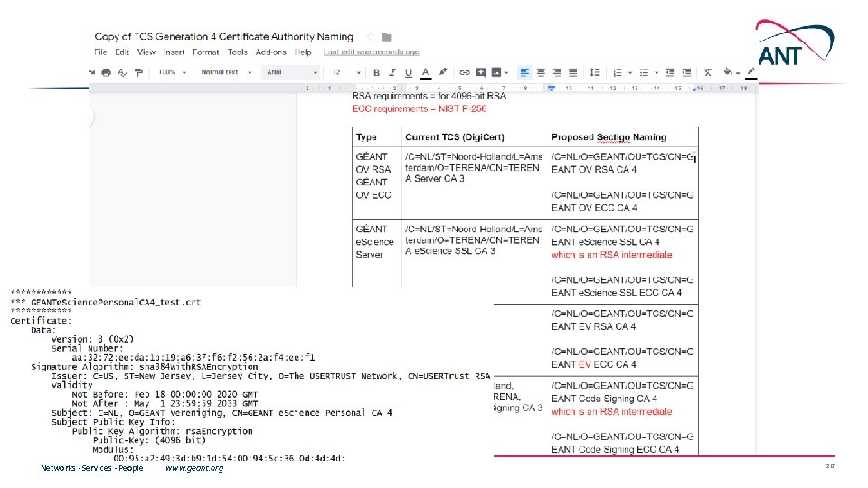
Task: Open the Line spacing options
Action: pos(595,72)
